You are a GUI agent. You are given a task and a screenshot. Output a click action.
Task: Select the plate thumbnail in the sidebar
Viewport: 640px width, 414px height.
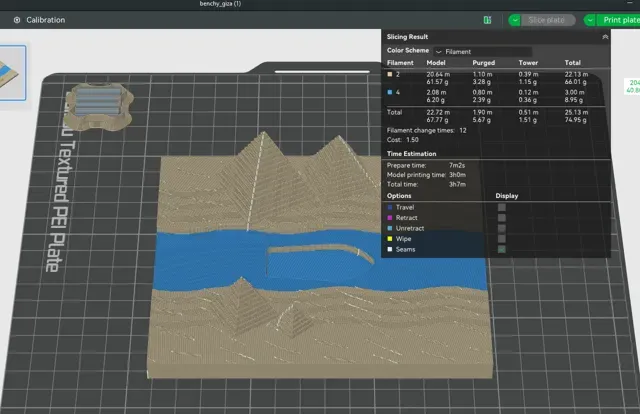11,73
